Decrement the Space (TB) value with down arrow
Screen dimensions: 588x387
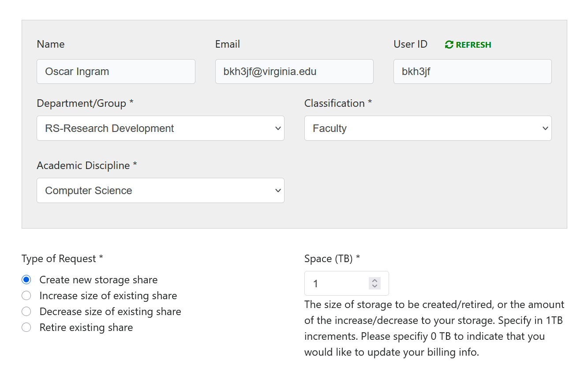(x=375, y=286)
